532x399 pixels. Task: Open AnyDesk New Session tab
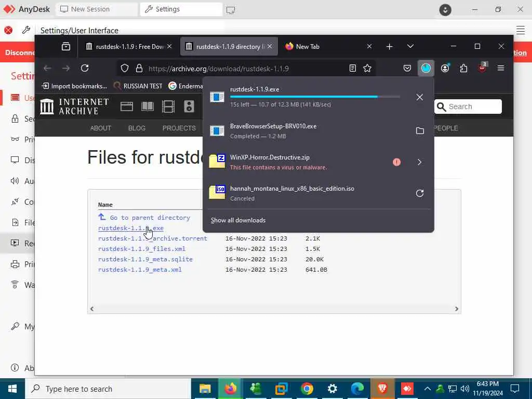coord(97,9)
